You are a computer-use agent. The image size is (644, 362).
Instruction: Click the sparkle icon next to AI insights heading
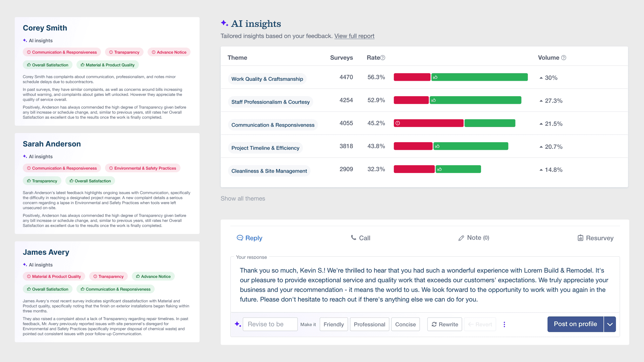click(x=224, y=23)
